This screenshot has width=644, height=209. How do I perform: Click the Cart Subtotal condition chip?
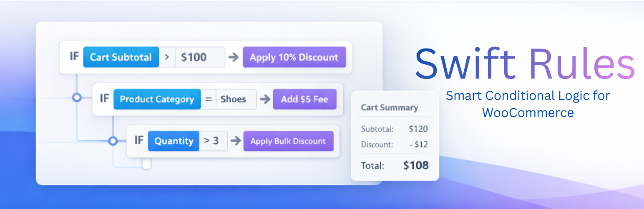(121, 57)
